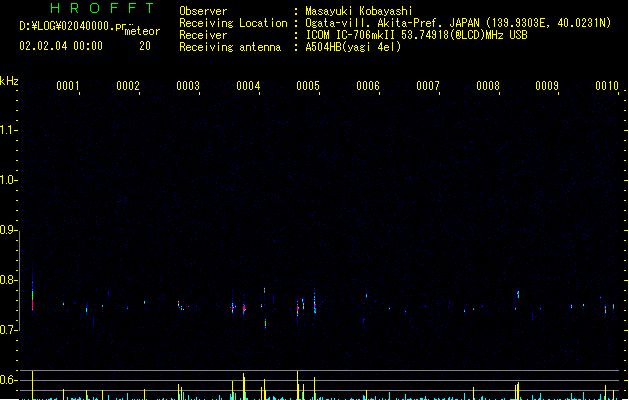Select the ICOM IC-706mkII receiver text

click(416, 35)
